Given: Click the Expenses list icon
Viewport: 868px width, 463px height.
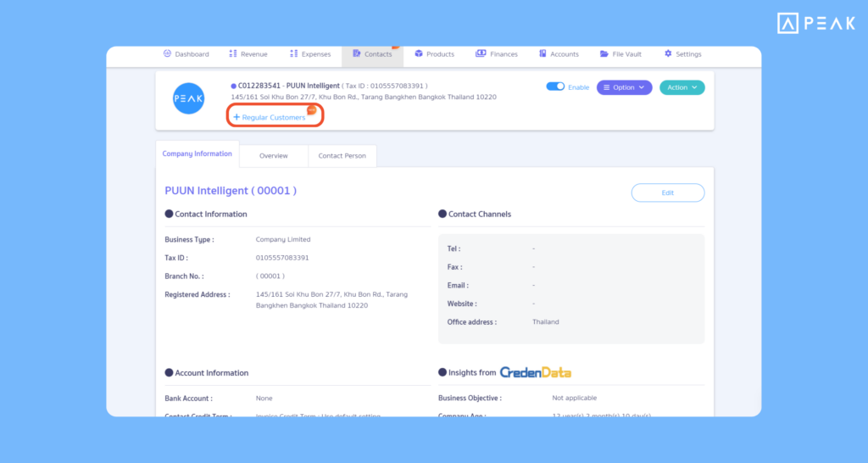Looking at the screenshot, I should (294, 53).
